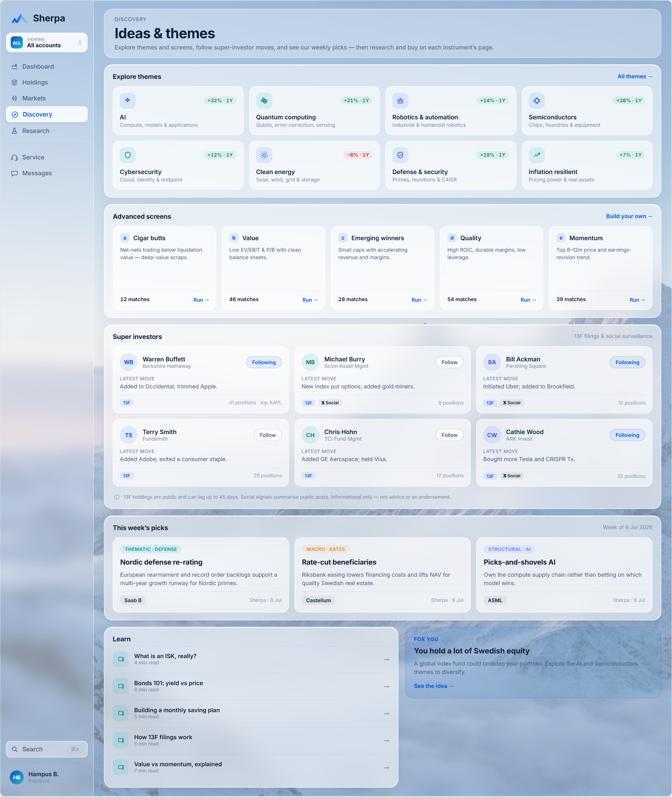Click the Momentum 'e' badge

click(561, 238)
